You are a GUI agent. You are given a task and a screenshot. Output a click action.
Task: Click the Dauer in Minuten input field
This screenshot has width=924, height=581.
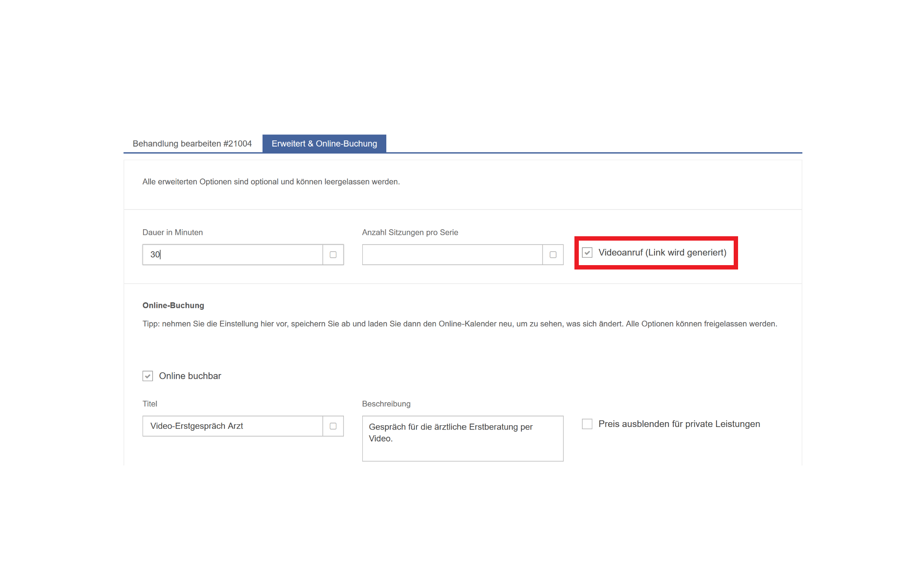pos(233,255)
